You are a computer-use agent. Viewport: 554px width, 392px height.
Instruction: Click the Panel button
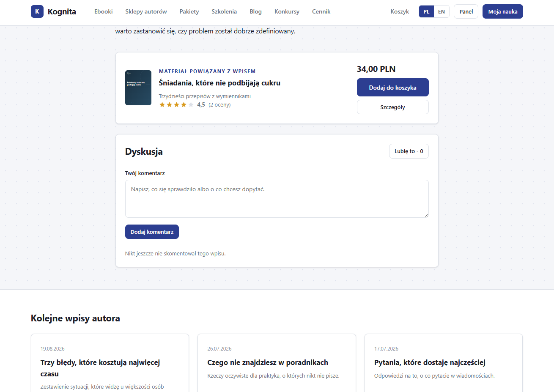click(x=466, y=11)
